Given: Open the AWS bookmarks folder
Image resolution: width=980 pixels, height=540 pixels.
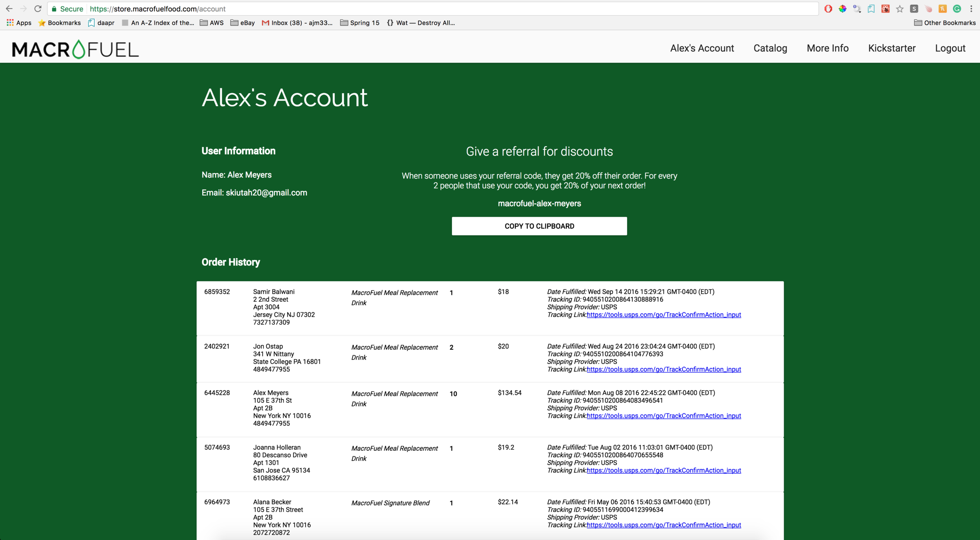Looking at the screenshot, I should tap(212, 23).
